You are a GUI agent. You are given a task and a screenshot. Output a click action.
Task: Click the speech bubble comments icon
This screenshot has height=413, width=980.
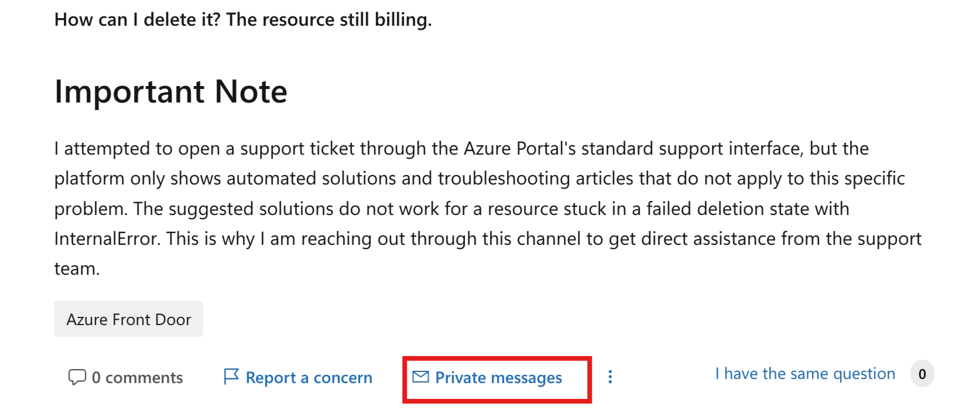[77, 377]
